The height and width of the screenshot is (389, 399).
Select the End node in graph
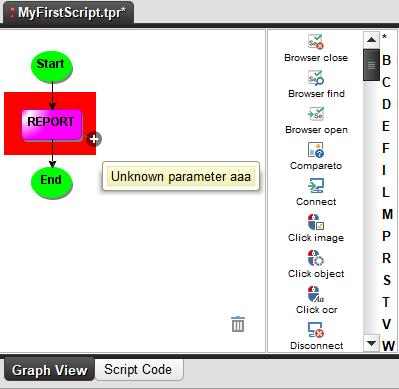(x=51, y=182)
